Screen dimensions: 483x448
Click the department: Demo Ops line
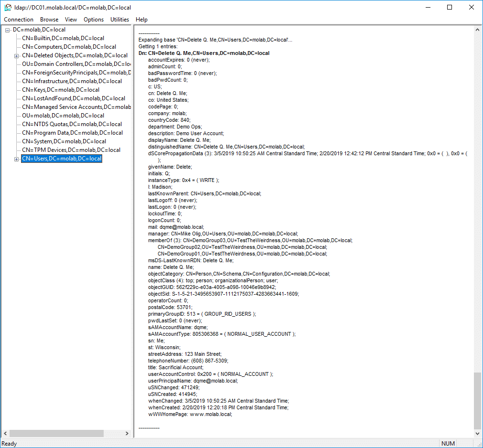pos(175,127)
